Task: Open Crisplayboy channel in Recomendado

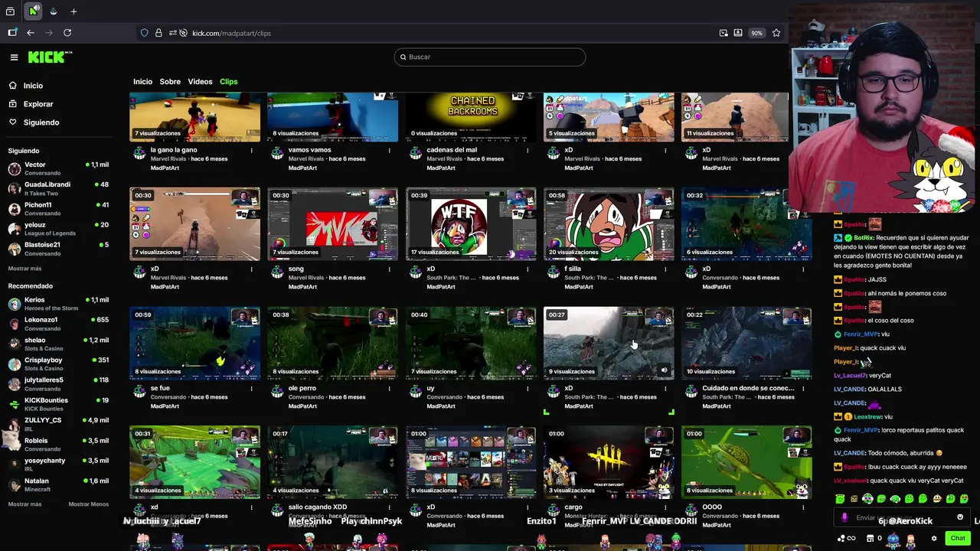Action: 58,364
